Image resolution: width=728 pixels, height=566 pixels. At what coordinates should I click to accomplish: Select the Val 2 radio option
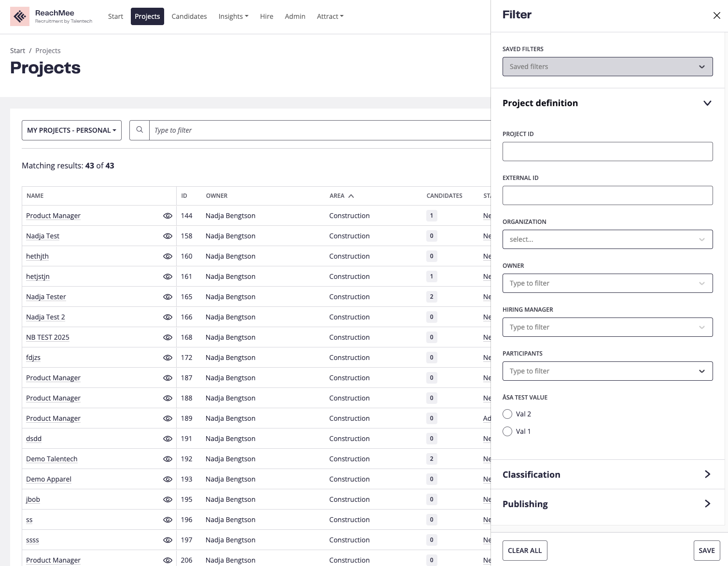coord(507,414)
